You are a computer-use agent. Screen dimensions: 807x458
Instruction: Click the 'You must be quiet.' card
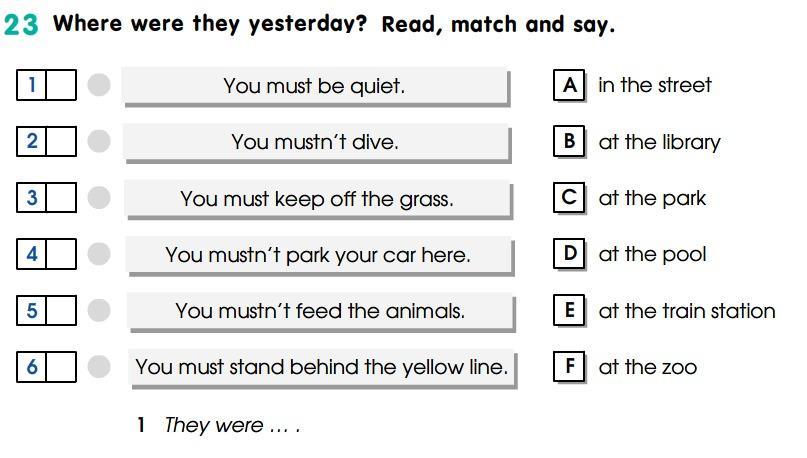click(315, 86)
